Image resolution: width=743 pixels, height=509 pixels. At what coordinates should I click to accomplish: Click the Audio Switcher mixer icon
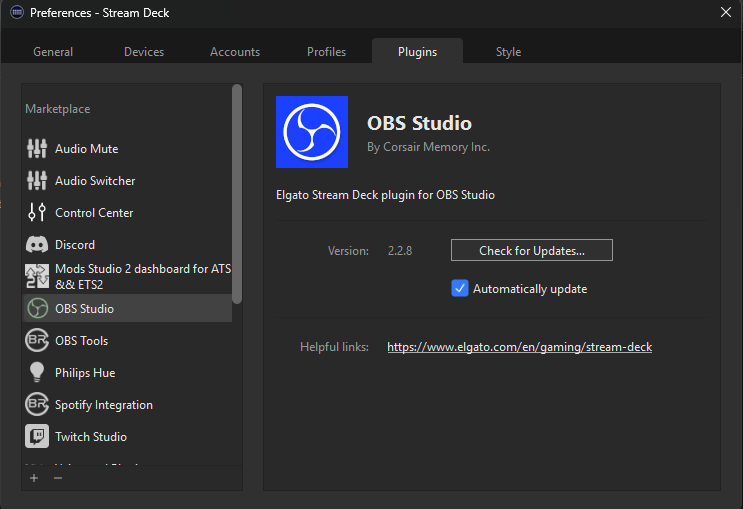37,181
